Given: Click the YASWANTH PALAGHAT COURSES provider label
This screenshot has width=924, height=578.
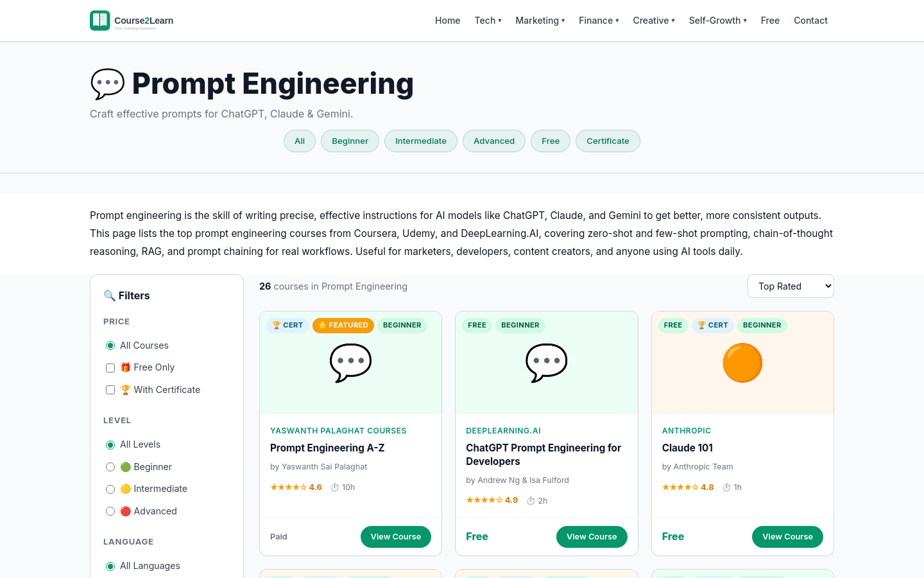Looking at the screenshot, I should (338, 431).
